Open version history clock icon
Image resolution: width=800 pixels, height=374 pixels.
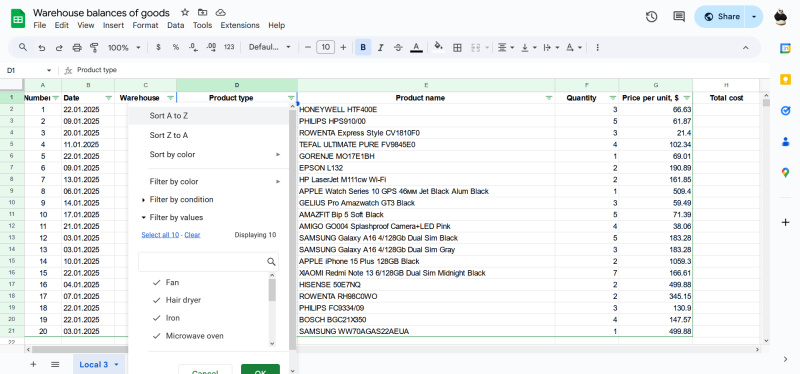click(x=651, y=16)
